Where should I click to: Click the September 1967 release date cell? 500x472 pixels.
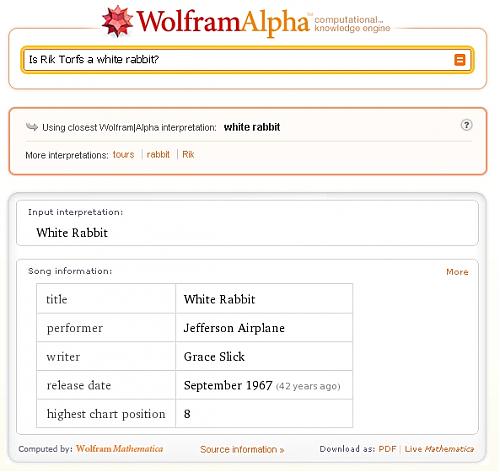[x=264, y=385]
